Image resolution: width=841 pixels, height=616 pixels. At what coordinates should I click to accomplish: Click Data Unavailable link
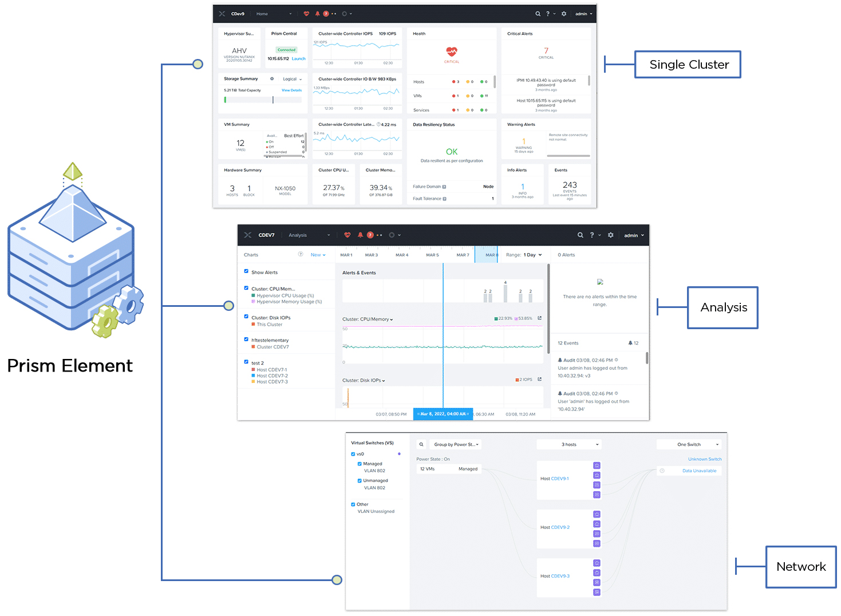[x=699, y=471]
